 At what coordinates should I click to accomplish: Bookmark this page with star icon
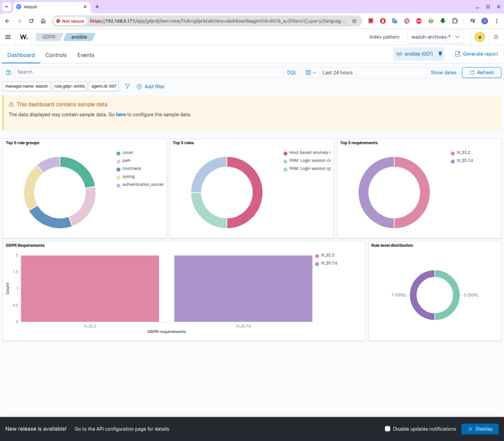pyautogui.click(x=354, y=21)
